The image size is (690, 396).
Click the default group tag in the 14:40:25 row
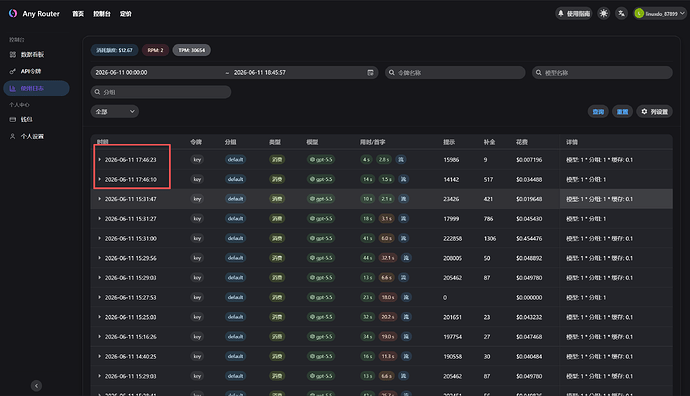(235, 356)
